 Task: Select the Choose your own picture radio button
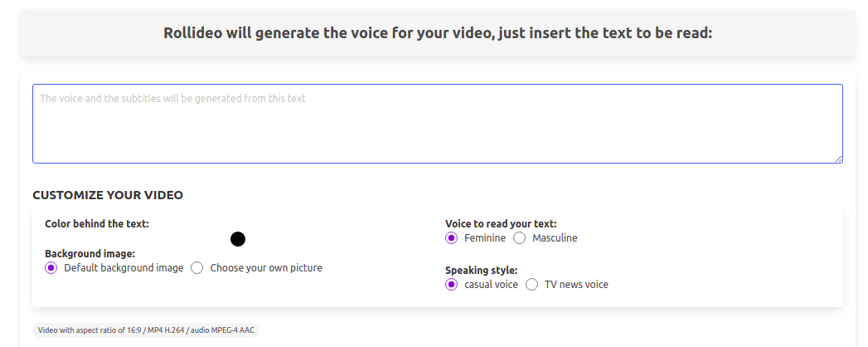pyautogui.click(x=197, y=268)
